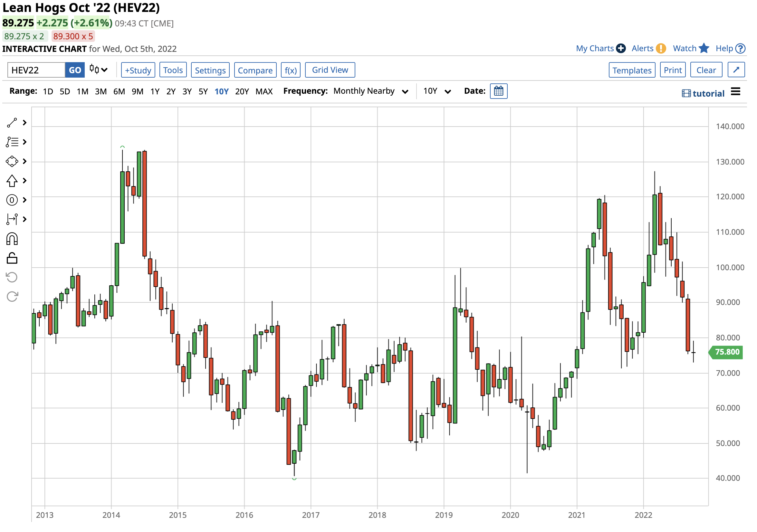Click the +Study button
This screenshot has width=757, height=532.
(138, 70)
